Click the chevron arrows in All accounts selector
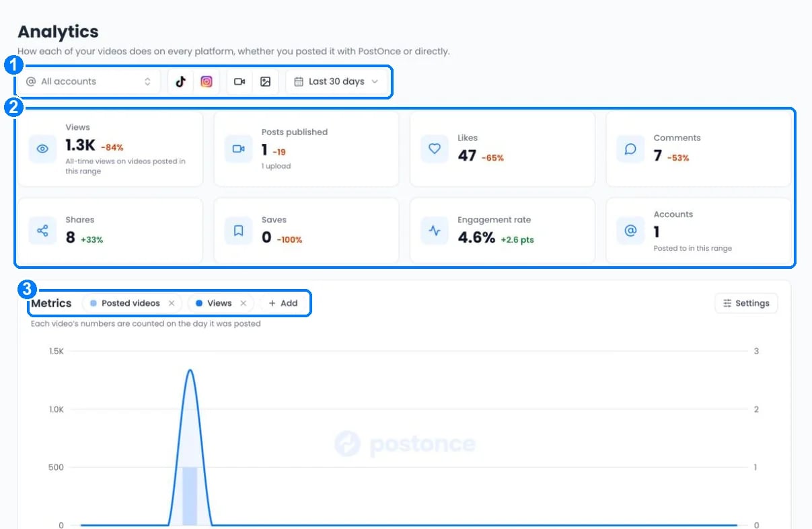 147,81
